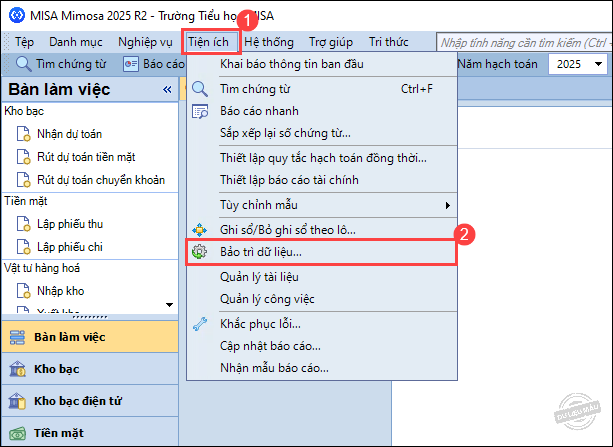Switch to Tiền mặt navigation section
This screenshot has width=613, height=447.
coord(90,433)
